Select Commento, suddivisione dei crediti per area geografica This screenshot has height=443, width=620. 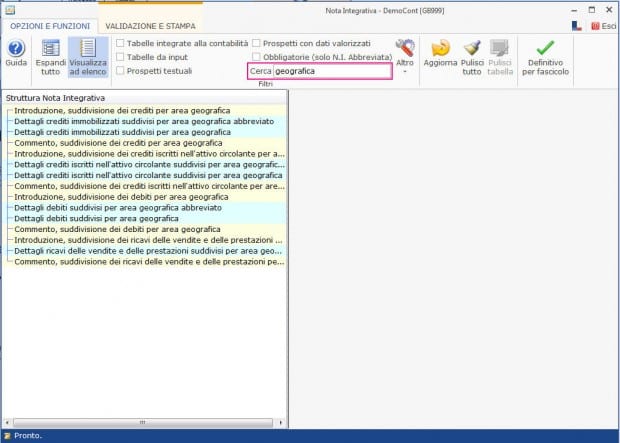118,143
